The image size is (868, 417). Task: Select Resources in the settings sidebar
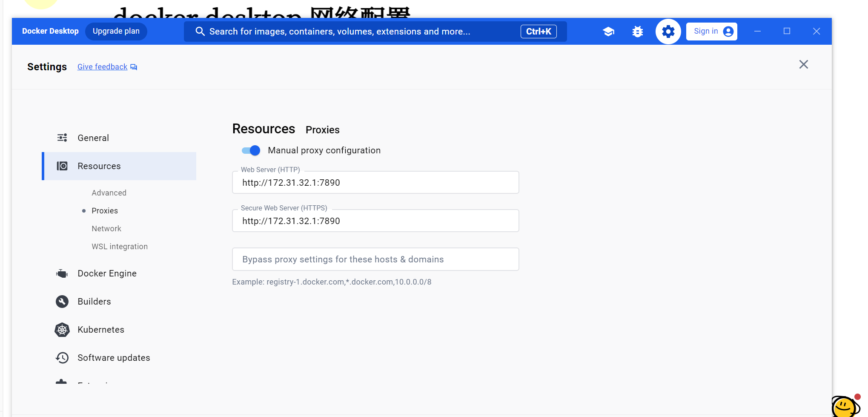[x=119, y=166]
